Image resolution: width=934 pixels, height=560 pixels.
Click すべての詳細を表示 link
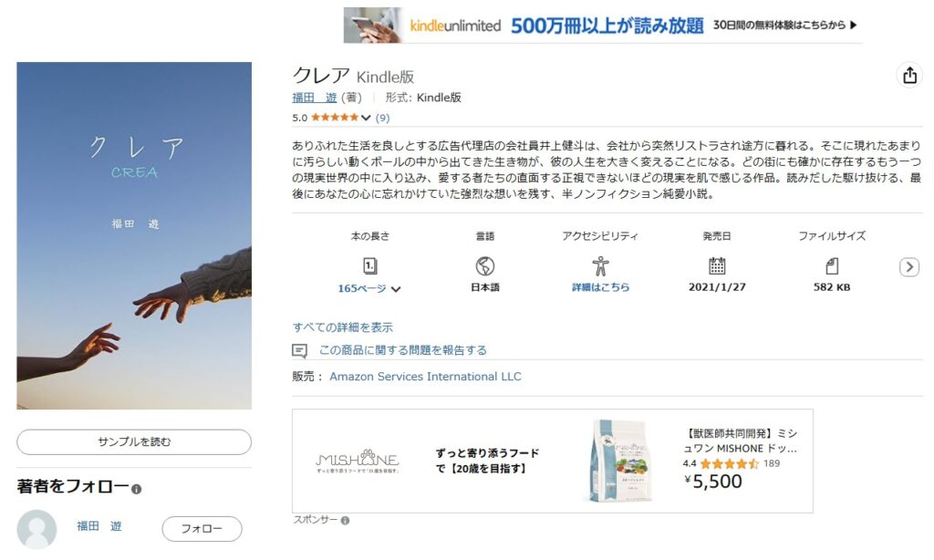coord(343,327)
